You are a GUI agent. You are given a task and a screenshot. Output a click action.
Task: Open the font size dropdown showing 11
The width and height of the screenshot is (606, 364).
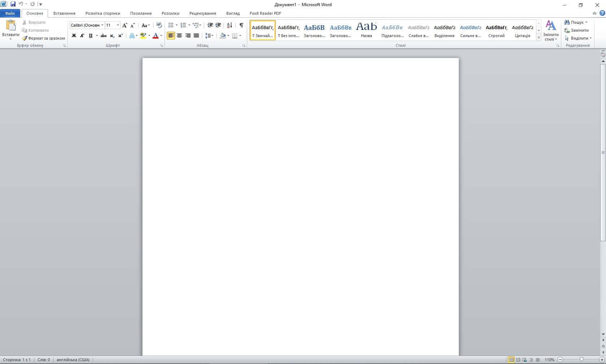[118, 25]
